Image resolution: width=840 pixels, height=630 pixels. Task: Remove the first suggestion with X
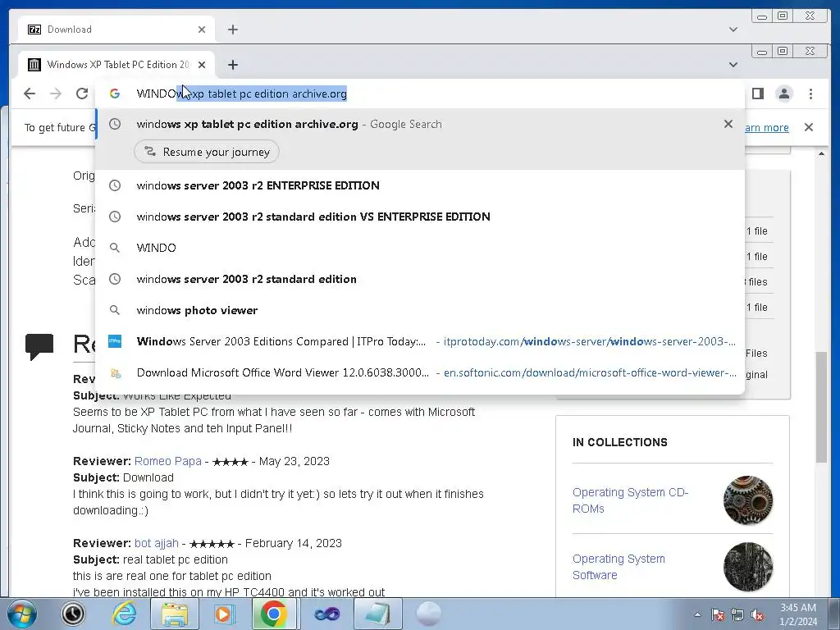pos(728,124)
